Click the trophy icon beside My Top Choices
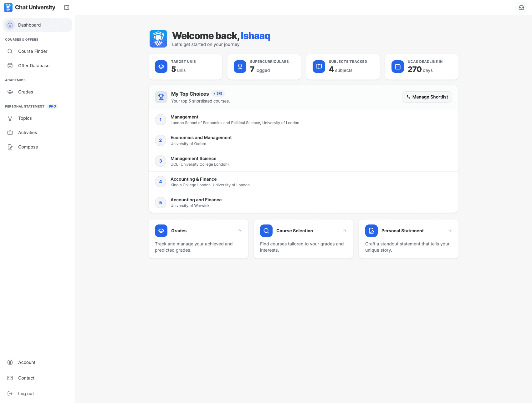 (x=161, y=97)
